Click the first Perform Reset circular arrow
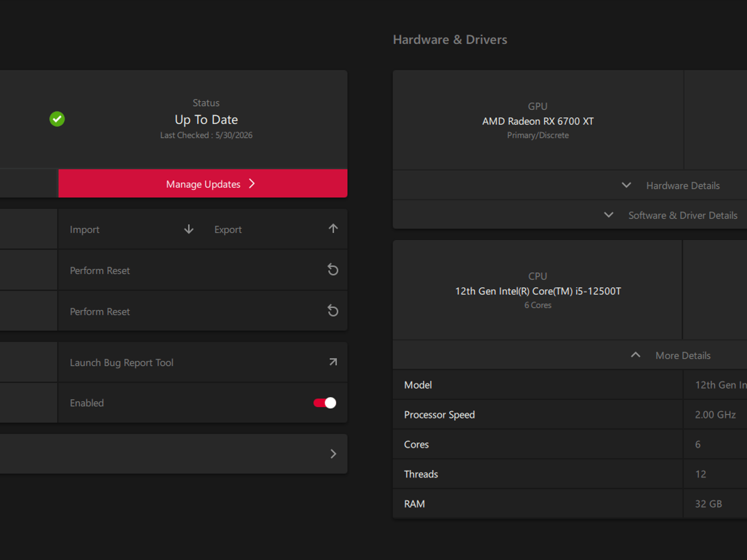747x560 pixels. coord(333,270)
